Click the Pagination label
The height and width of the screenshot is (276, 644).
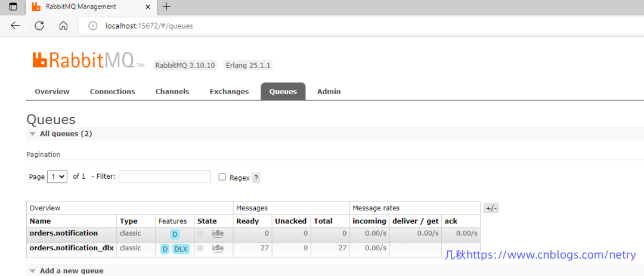pyautogui.click(x=43, y=154)
